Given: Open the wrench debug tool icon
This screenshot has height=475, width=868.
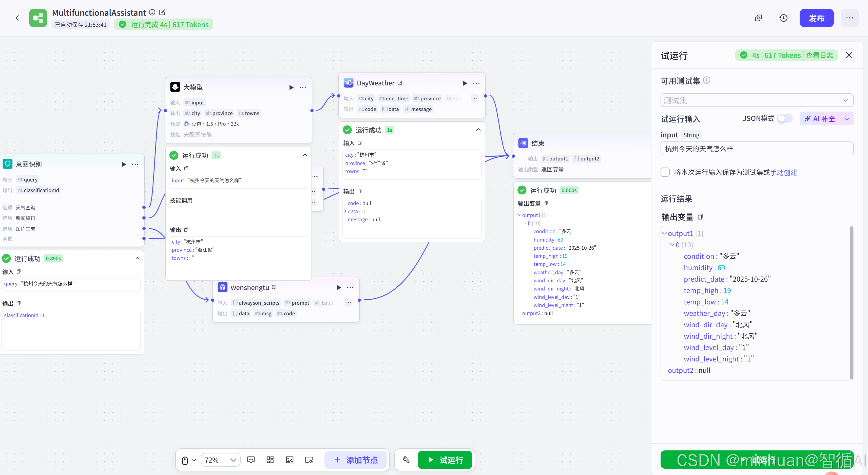Looking at the screenshot, I should [406, 460].
